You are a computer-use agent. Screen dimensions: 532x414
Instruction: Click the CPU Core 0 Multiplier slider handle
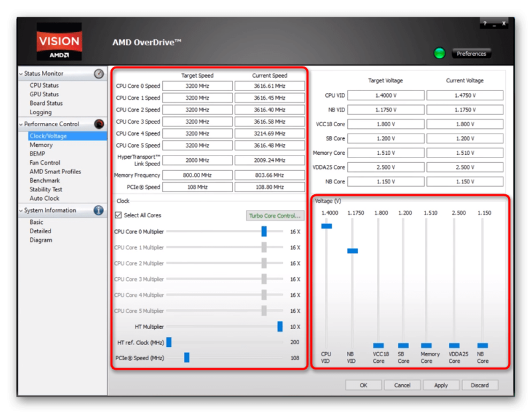pos(264,231)
